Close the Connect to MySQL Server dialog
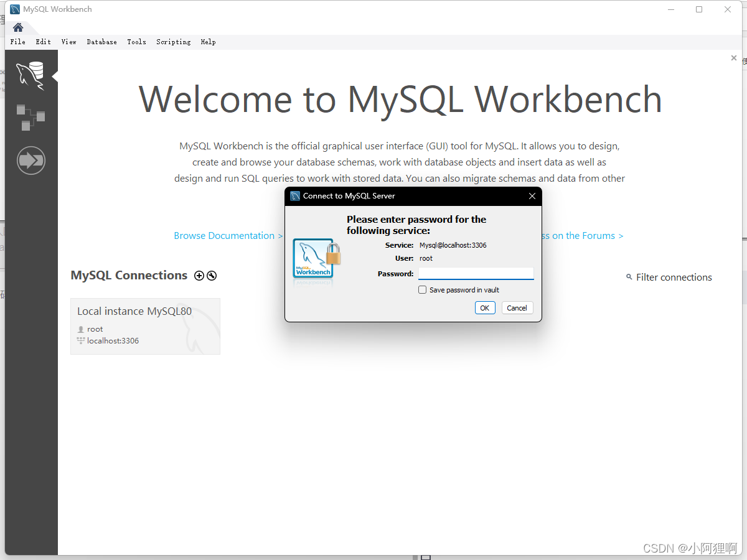 click(x=532, y=196)
